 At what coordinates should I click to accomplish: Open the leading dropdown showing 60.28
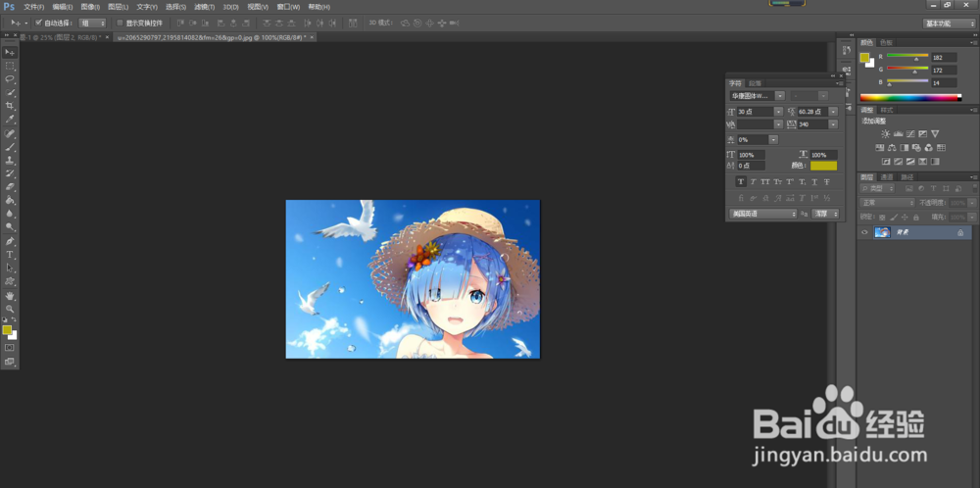(832, 112)
